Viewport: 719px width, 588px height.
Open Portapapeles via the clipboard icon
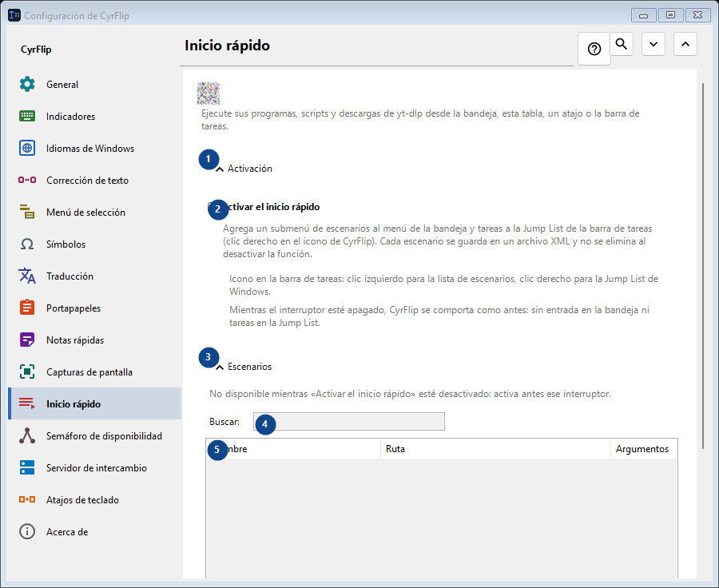[27, 308]
